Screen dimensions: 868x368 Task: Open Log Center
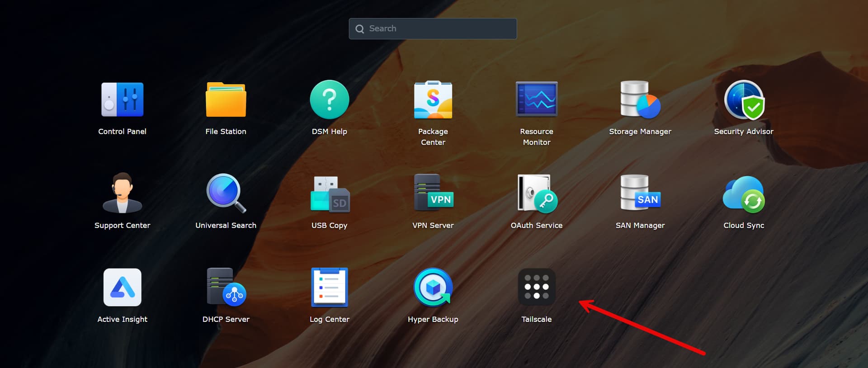(x=329, y=288)
